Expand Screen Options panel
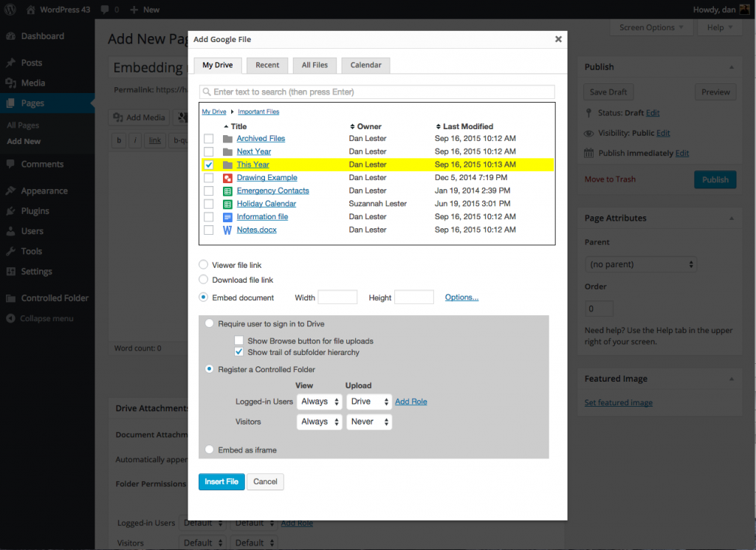Screen dimensions: 756x550 click(x=651, y=27)
